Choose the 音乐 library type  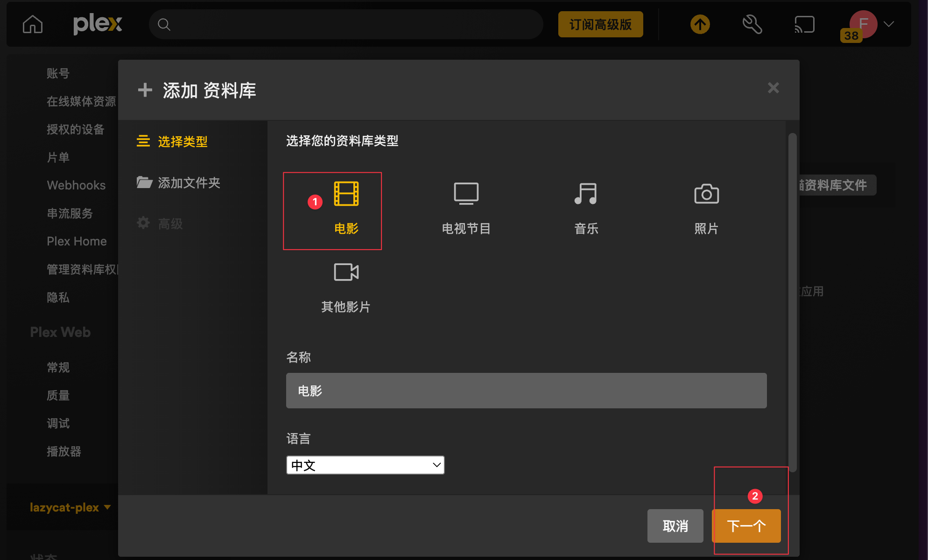[x=586, y=208]
